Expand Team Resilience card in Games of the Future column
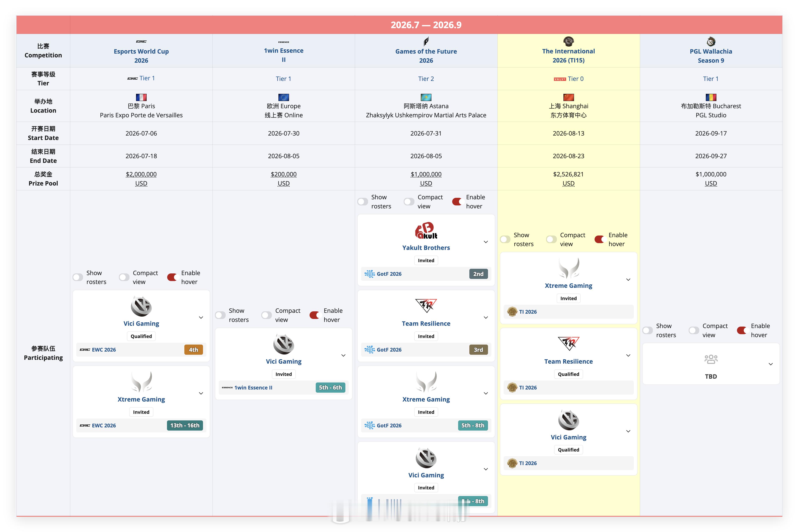 pyautogui.click(x=486, y=318)
